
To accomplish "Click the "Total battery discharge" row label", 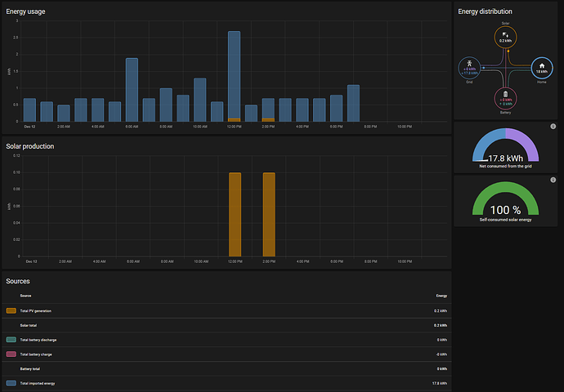I will point(38,340).
